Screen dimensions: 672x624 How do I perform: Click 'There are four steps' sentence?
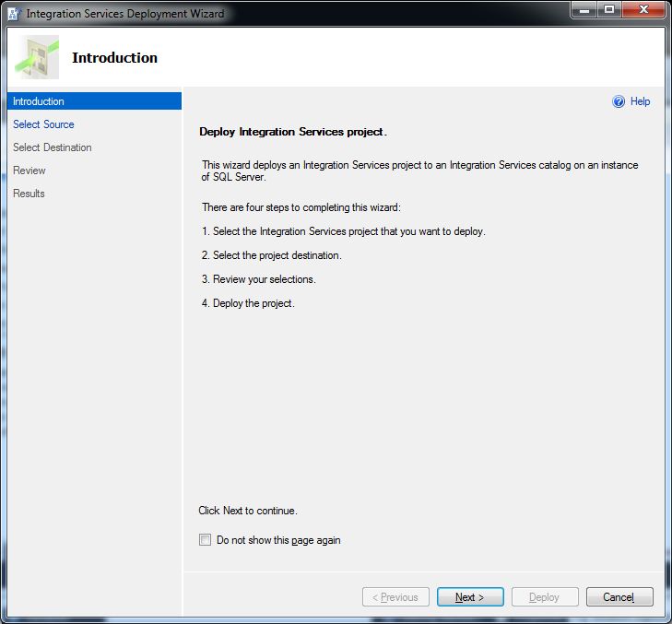click(301, 207)
